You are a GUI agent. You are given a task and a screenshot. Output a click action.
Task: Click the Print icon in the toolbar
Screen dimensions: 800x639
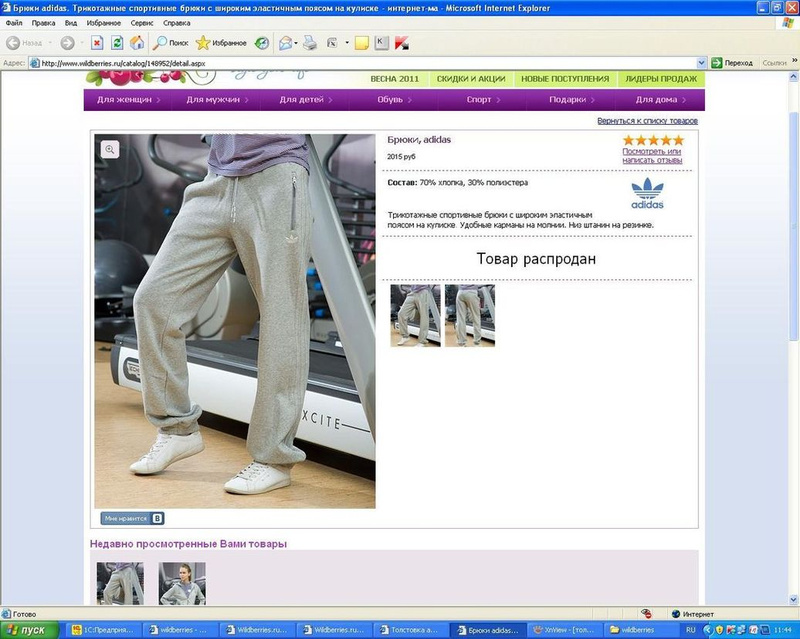tap(310, 43)
